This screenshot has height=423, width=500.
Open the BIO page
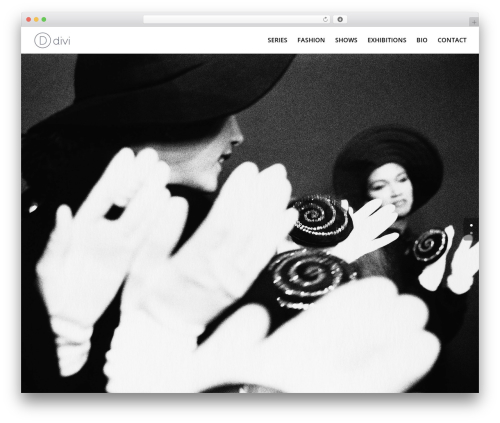422,40
